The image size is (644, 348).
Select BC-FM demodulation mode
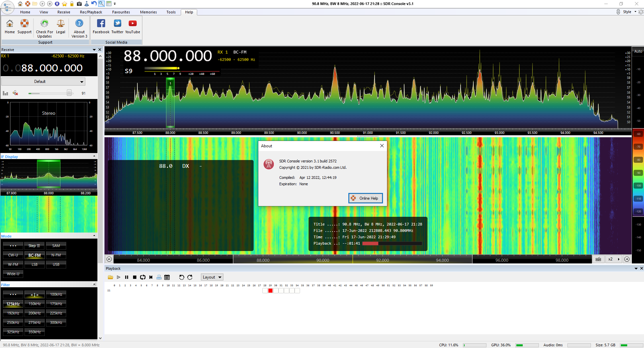click(x=35, y=255)
